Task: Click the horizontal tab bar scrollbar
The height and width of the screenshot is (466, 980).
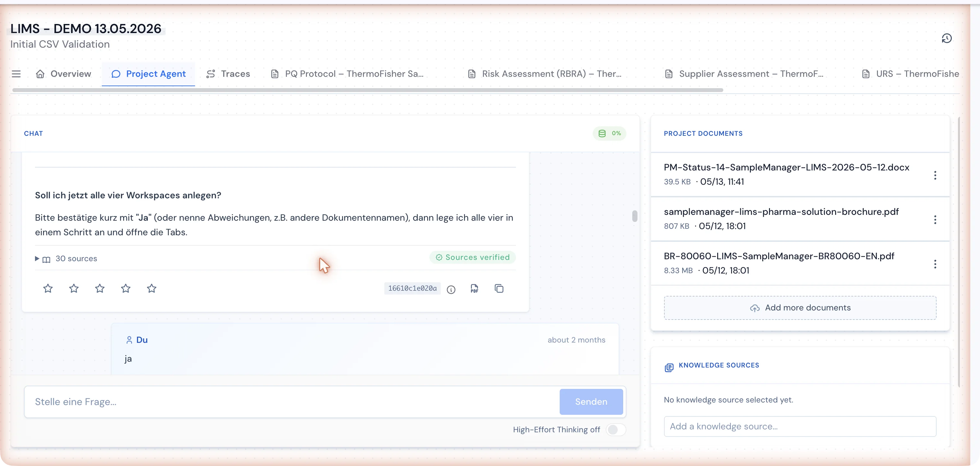Action: (367, 90)
